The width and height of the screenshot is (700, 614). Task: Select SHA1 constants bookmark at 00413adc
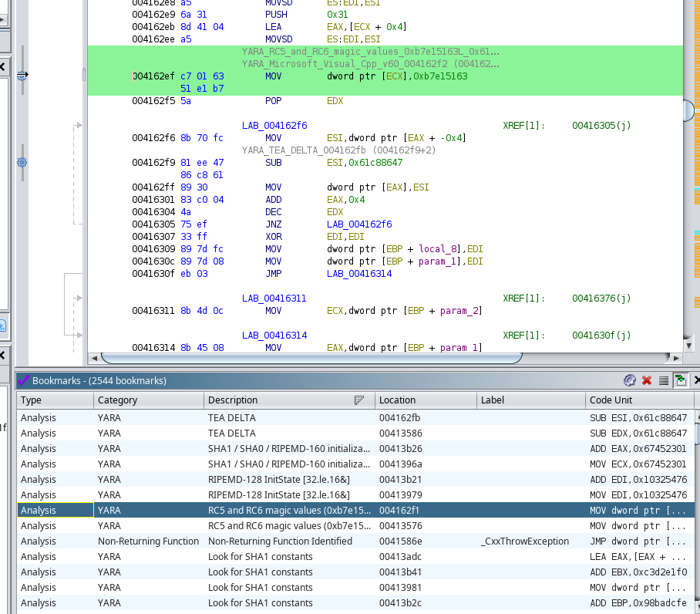click(355, 556)
